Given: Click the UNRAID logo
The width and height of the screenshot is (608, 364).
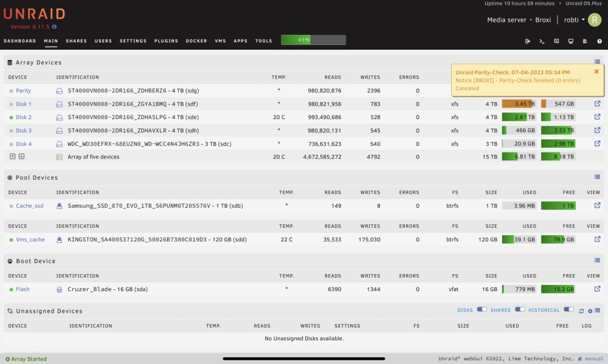Looking at the screenshot, I should click(34, 14).
